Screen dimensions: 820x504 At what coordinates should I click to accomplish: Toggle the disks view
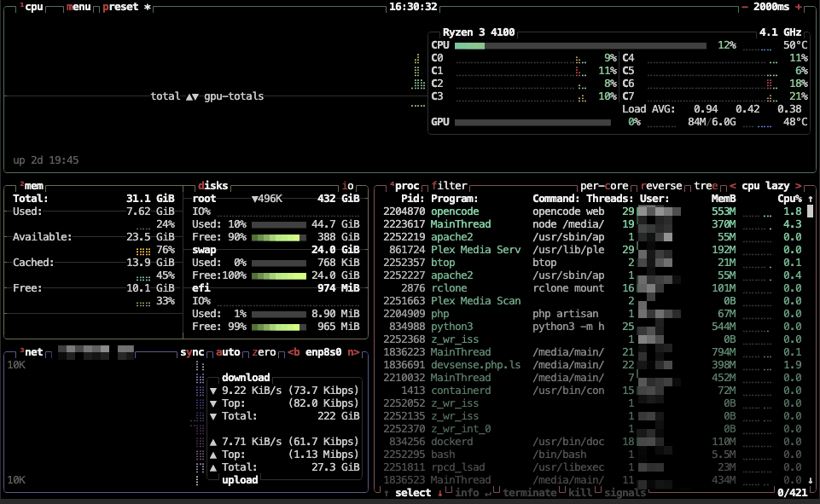click(212, 186)
